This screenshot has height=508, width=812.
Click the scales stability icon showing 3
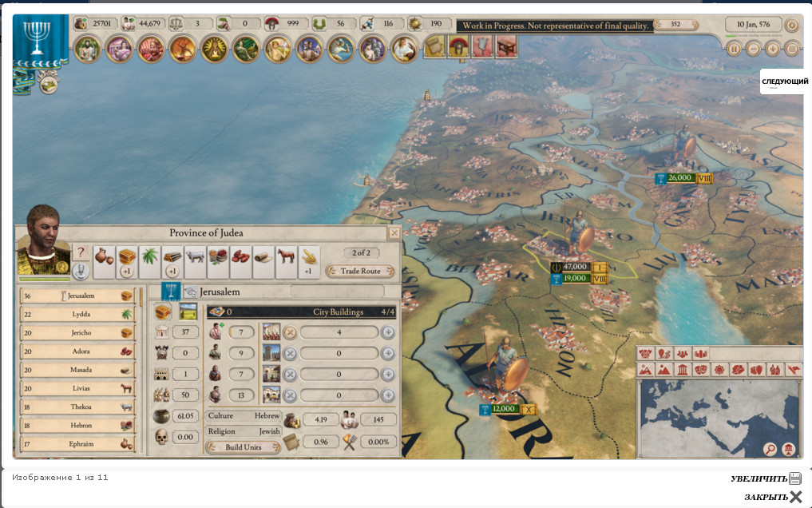coord(176,24)
